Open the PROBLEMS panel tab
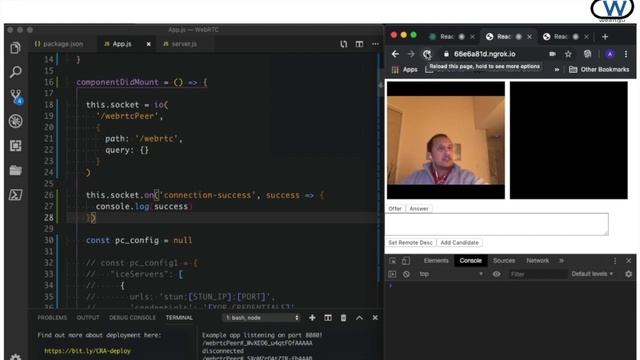This screenshot has width=640, height=360. point(52,318)
